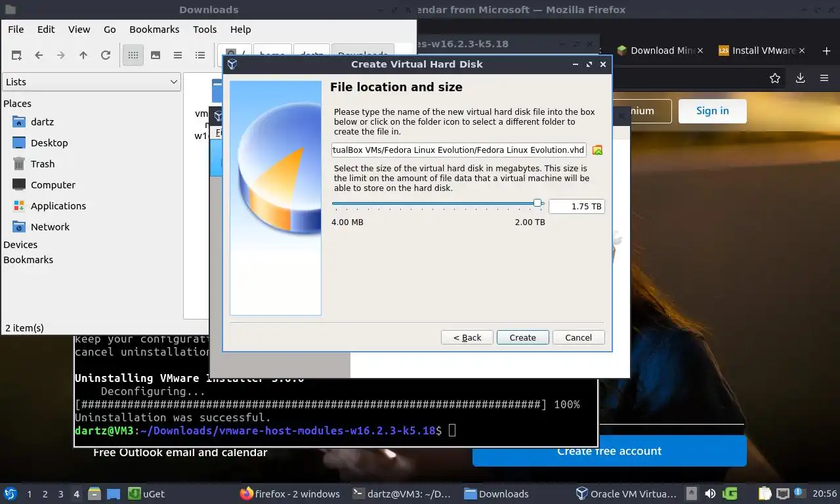
Task: Click the Create button in the dialog
Action: click(522, 337)
